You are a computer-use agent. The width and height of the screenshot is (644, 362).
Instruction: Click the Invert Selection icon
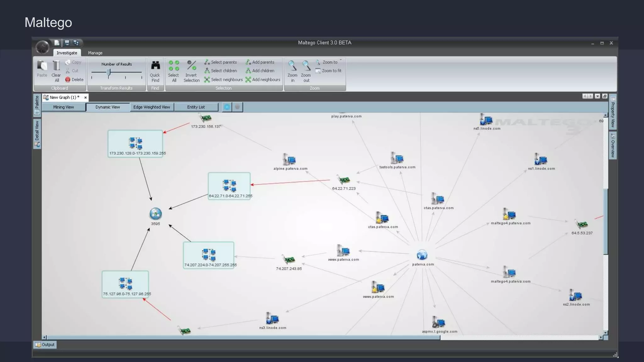192,66
